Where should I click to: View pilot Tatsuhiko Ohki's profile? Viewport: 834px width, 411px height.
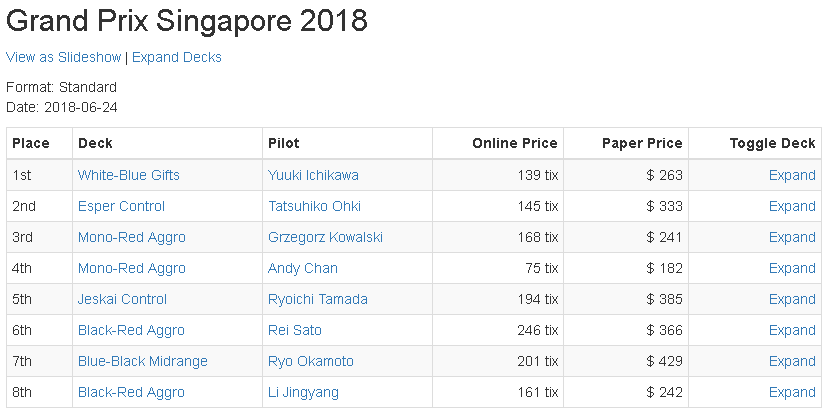coord(314,206)
